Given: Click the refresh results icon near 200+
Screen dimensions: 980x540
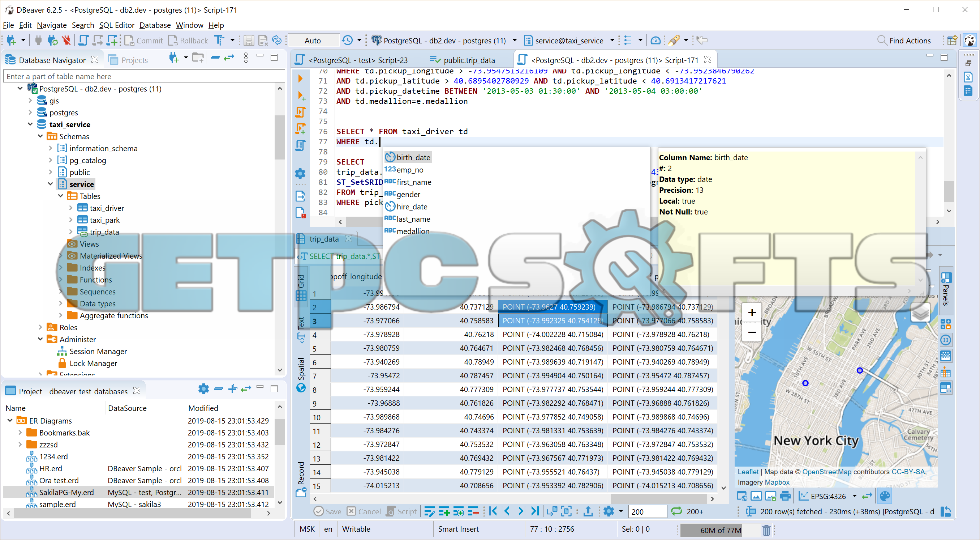Looking at the screenshot, I should coord(676,511).
